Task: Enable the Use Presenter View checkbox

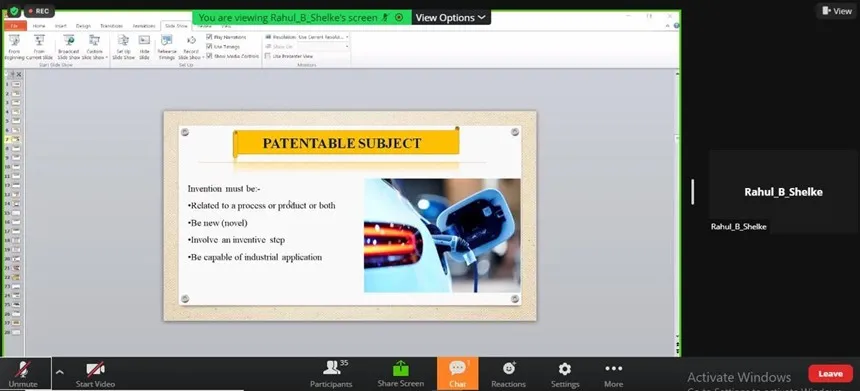Action: click(x=268, y=55)
